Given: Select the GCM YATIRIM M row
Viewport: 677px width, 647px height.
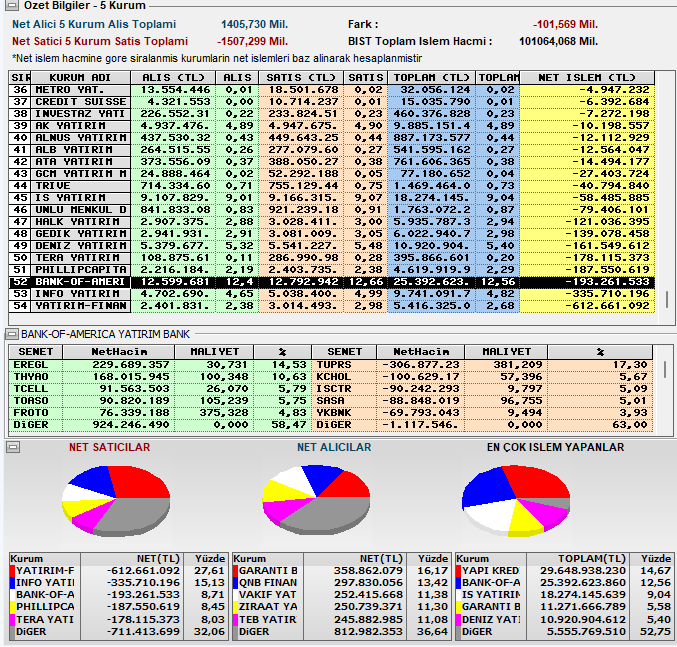Looking at the screenshot, I should [x=332, y=174].
